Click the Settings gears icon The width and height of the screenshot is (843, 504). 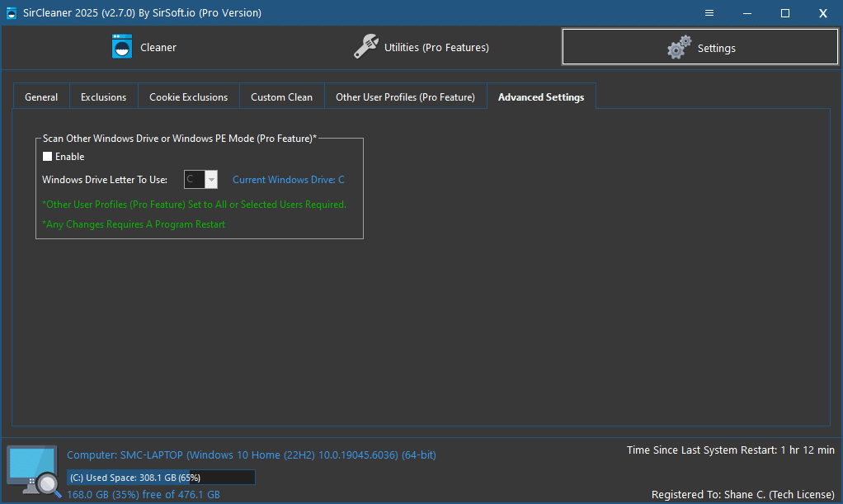click(680, 47)
